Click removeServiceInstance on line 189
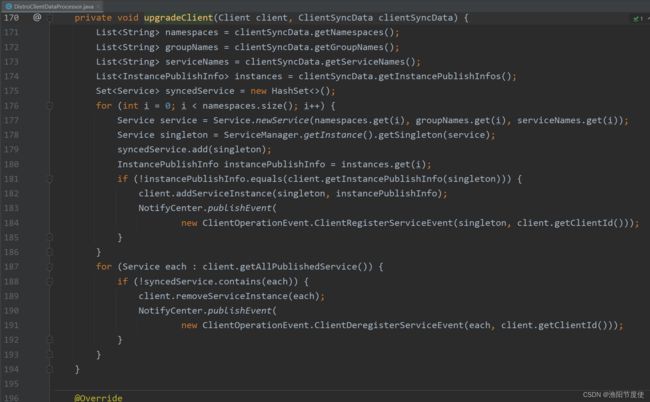650x402 pixels. tap(232, 296)
